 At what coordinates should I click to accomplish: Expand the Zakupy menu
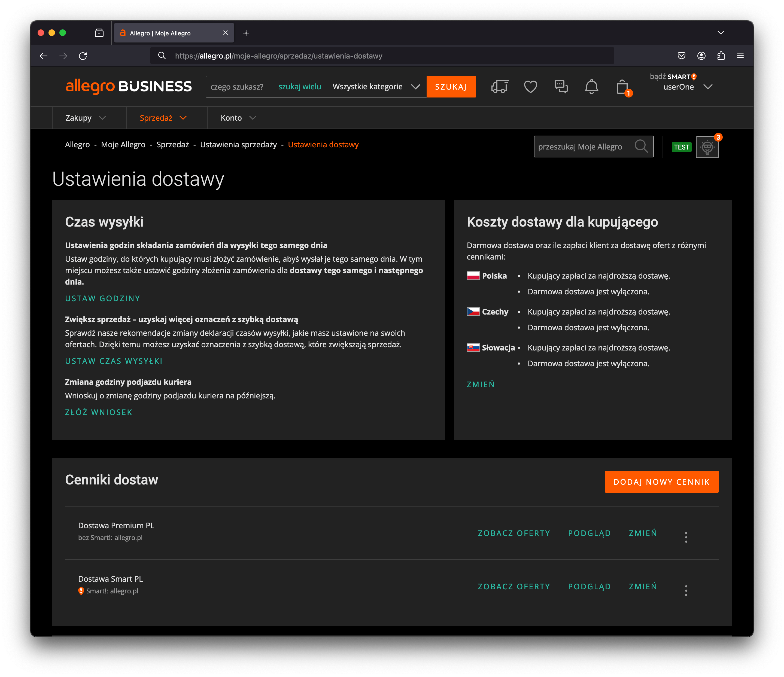(86, 118)
